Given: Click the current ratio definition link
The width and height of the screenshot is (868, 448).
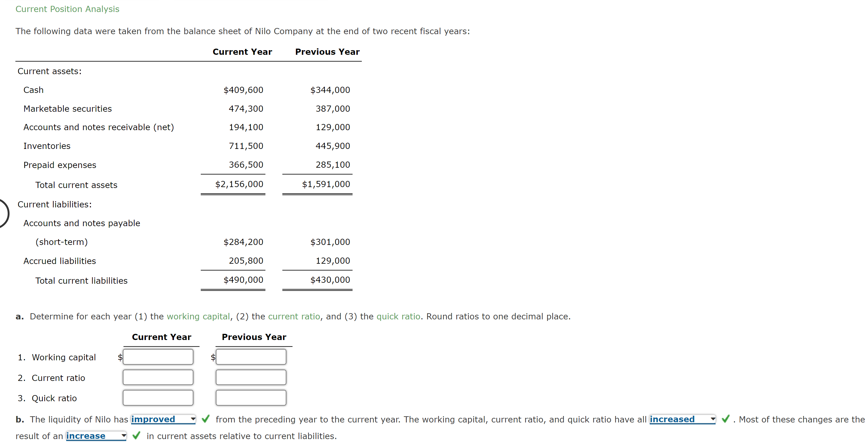Looking at the screenshot, I should click(x=294, y=316).
